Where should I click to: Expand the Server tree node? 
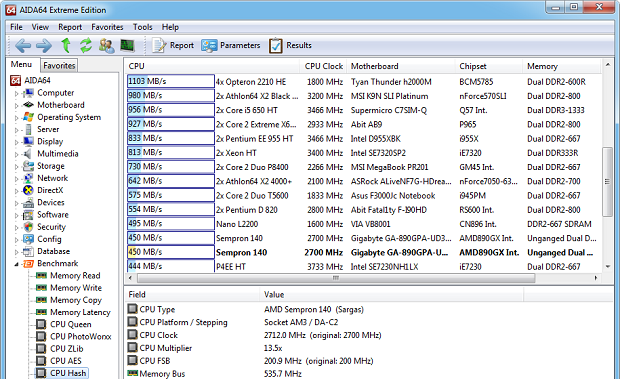coord(16,130)
